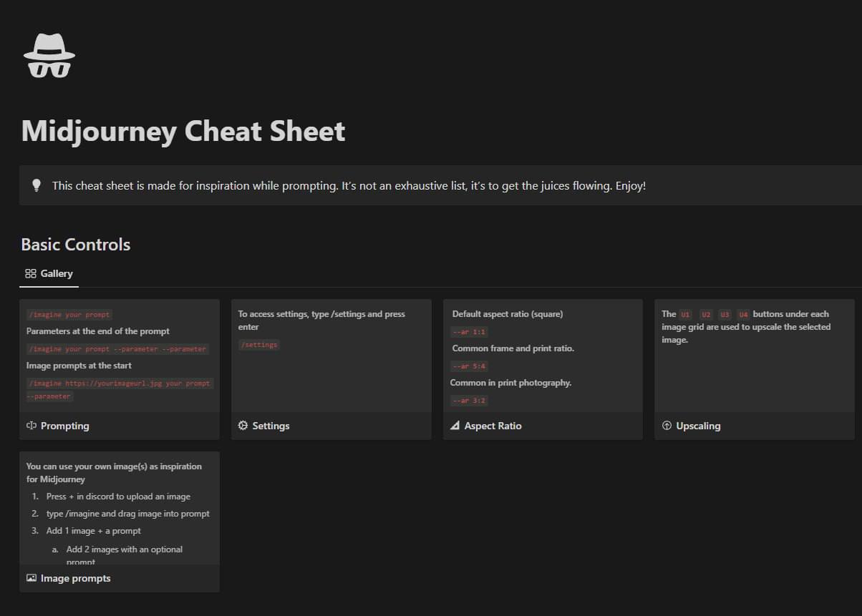This screenshot has height=616, width=862.
Task: Click the Midjourney Cheat Sheet title
Action: pyautogui.click(x=183, y=132)
